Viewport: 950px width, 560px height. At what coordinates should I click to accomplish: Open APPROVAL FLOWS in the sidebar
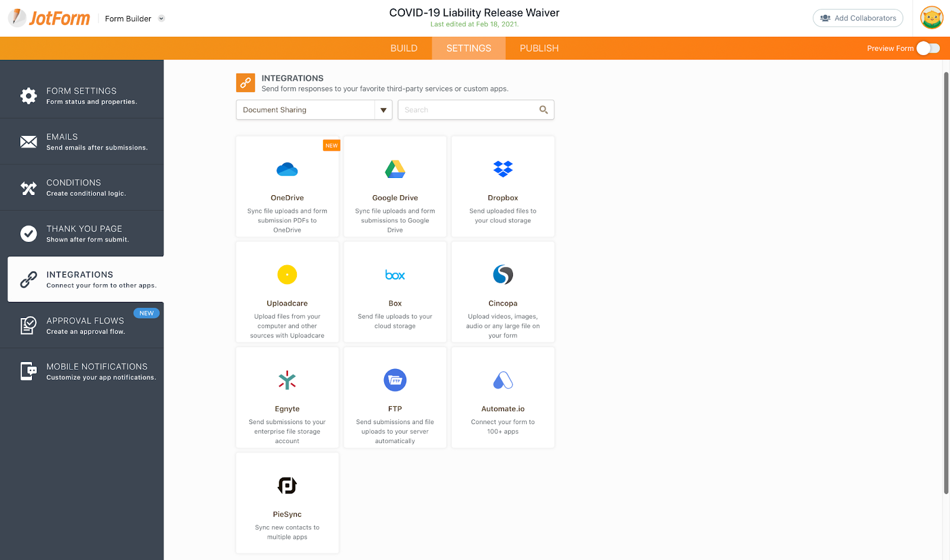pyautogui.click(x=82, y=326)
